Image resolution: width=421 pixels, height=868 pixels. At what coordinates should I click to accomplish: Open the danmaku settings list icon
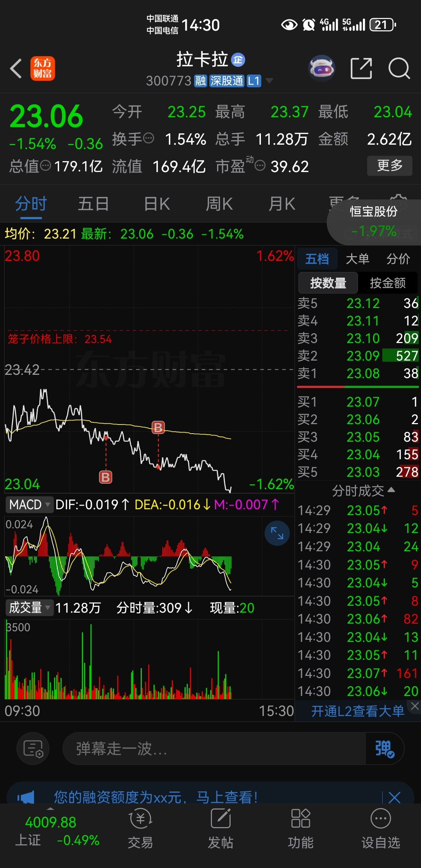pos(33,749)
